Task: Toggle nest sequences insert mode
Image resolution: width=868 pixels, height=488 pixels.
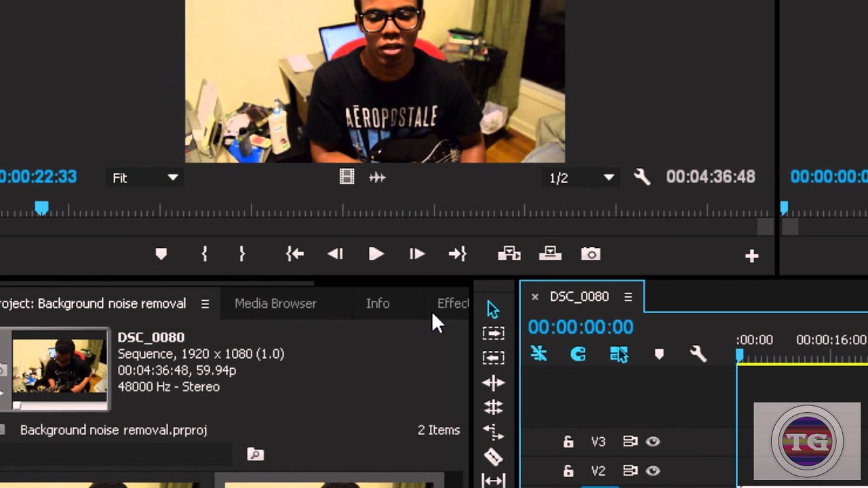Action: pyautogui.click(x=539, y=354)
